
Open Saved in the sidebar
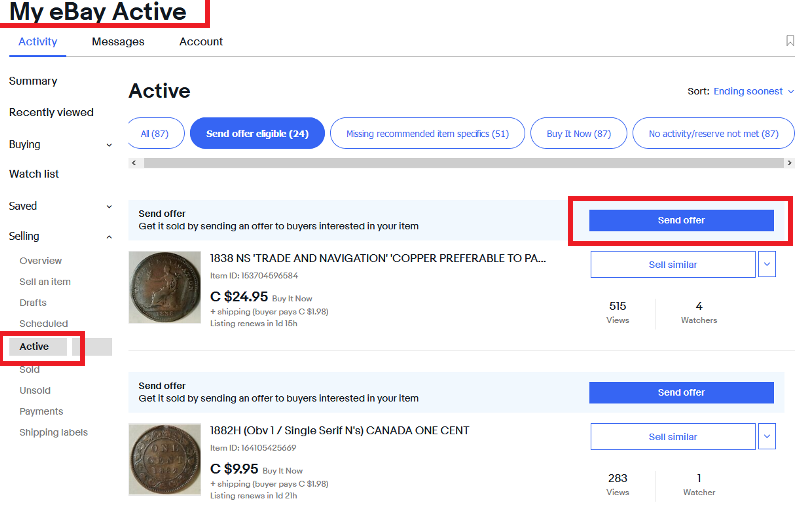click(x=22, y=206)
